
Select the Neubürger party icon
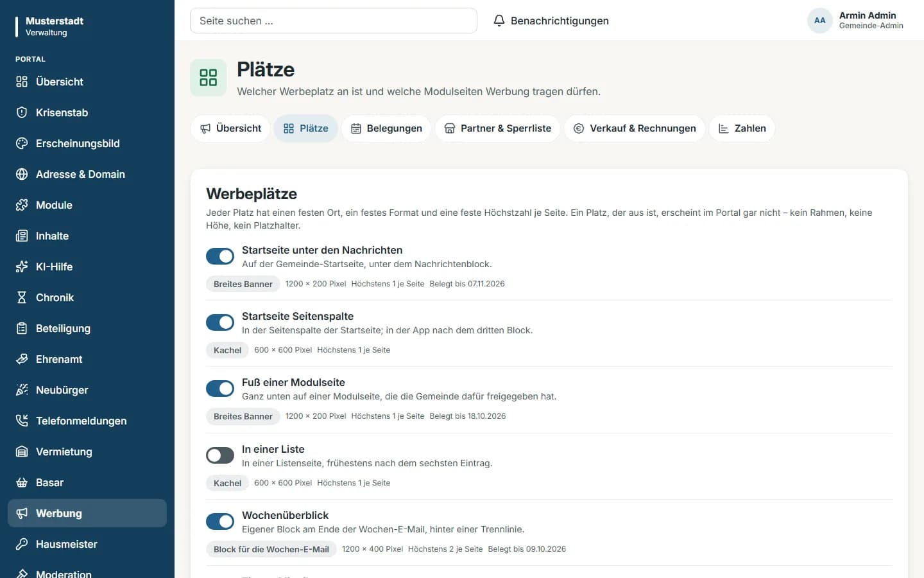(x=22, y=390)
